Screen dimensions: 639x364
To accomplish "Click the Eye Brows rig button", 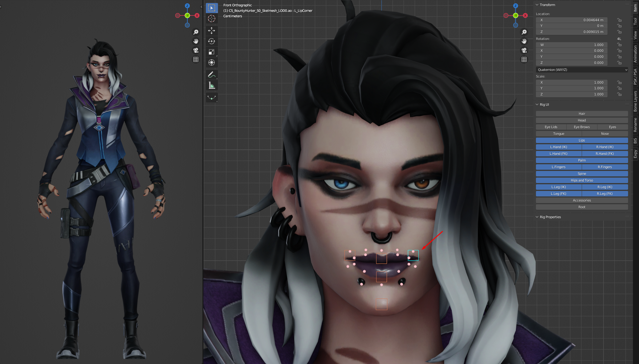I will point(581,127).
